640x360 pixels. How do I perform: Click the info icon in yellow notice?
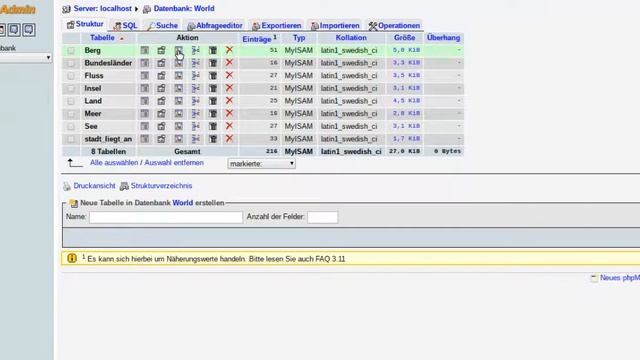(x=72, y=258)
